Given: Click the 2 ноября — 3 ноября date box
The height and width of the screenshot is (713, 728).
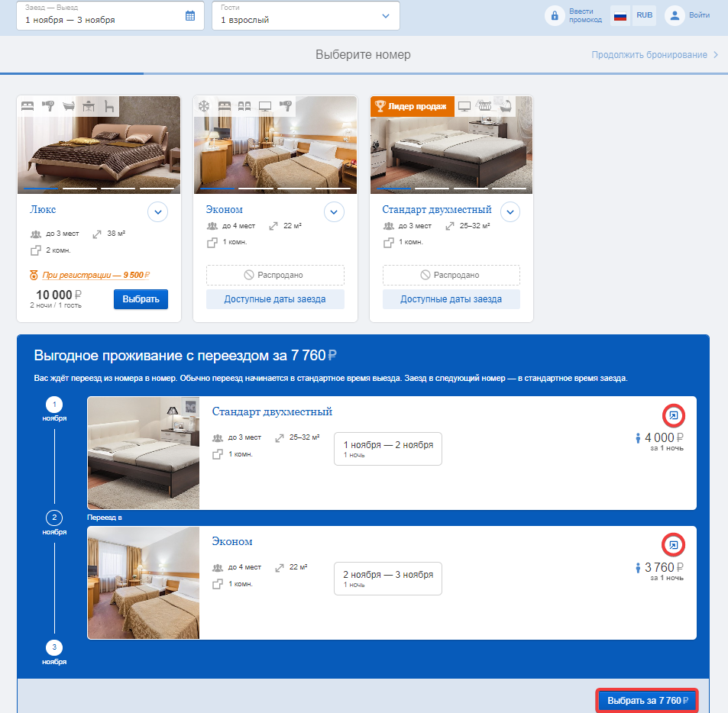Looking at the screenshot, I should tap(387, 579).
